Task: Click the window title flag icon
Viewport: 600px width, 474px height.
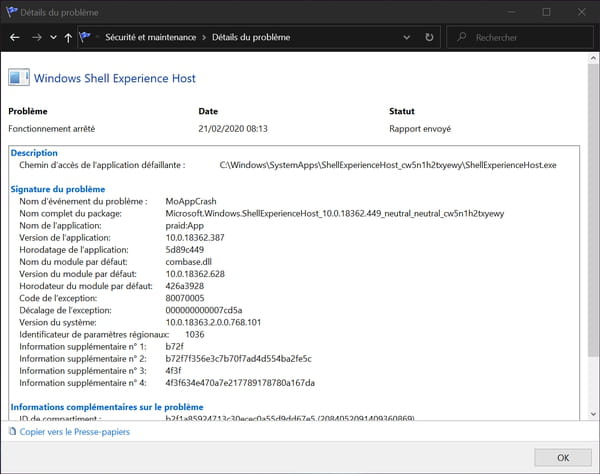Action: coord(12,11)
